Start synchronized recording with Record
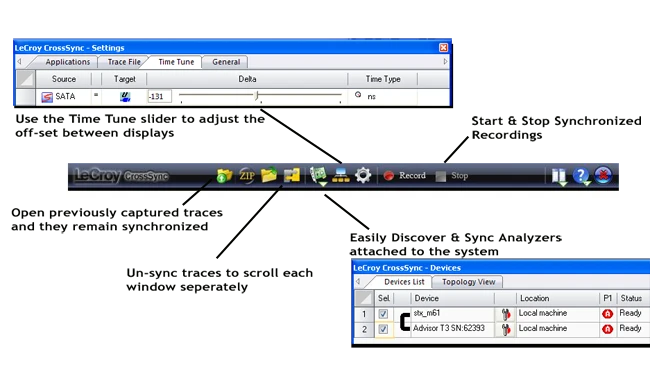650x367 pixels. click(405, 176)
